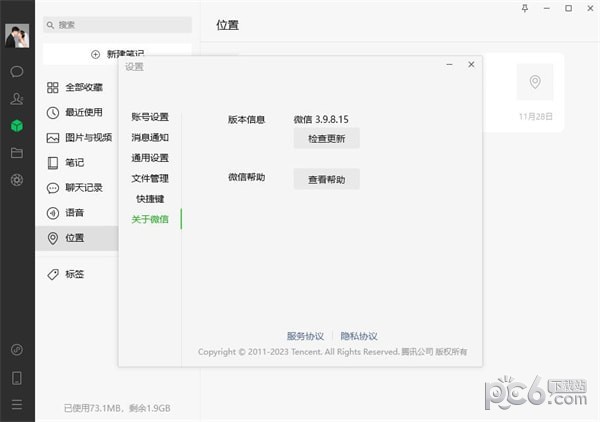This screenshot has height=422, width=600.
Task: Open 账号设置 tab in settings
Action: coord(150,117)
